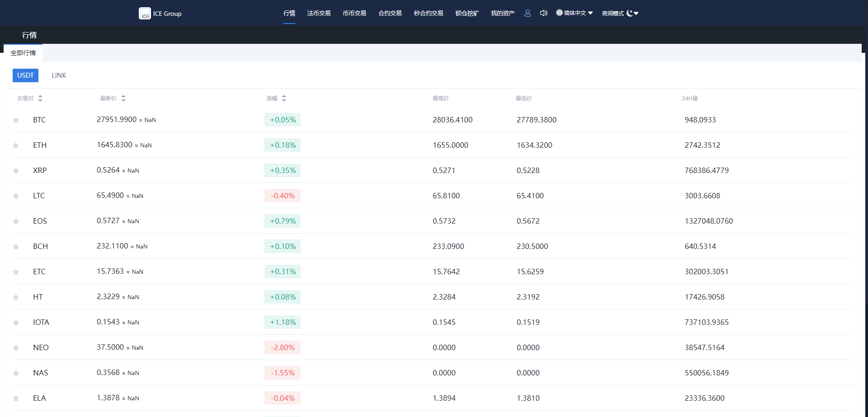This screenshot has width=868, height=417.
Task: Open the BCH trading pair row
Action: click(x=40, y=246)
